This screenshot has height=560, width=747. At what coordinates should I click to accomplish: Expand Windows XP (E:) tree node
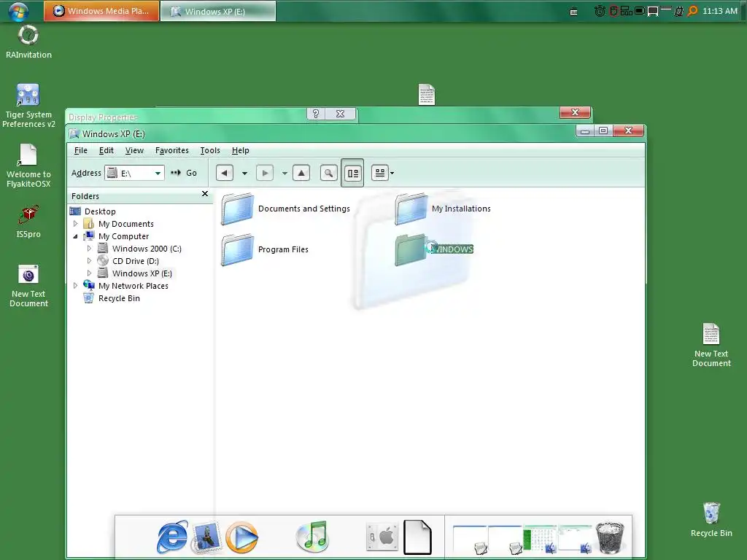[x=89, y=273]
